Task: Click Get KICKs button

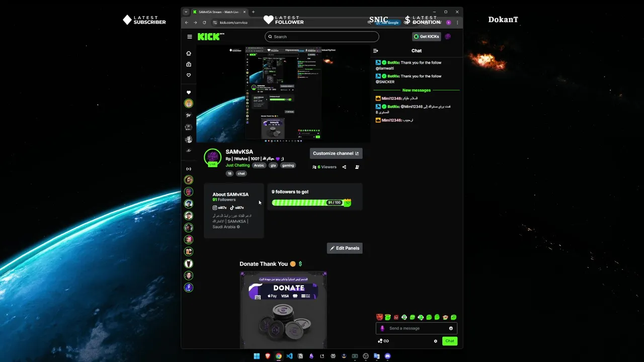Action: [427, 37]
